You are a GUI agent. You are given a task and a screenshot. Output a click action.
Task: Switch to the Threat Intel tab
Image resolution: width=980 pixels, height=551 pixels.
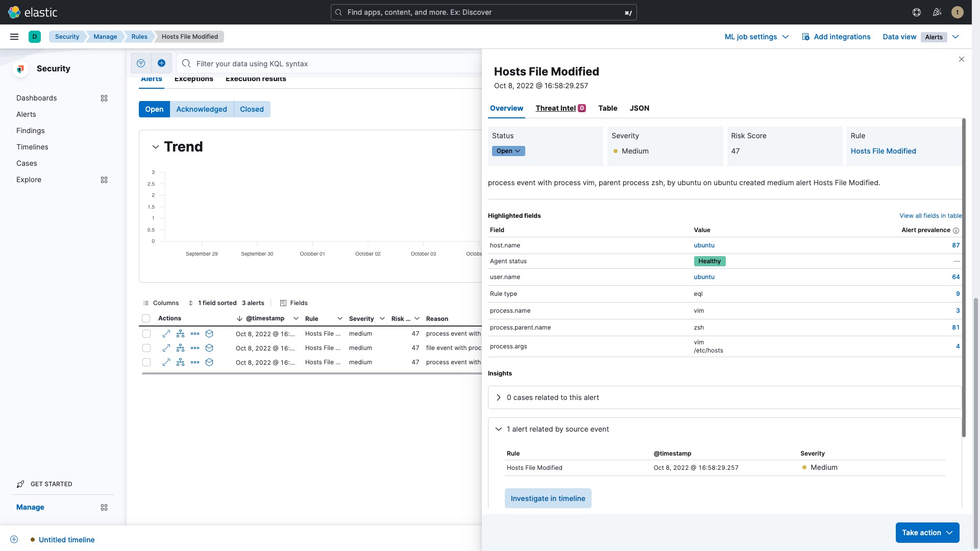point(556,108)
